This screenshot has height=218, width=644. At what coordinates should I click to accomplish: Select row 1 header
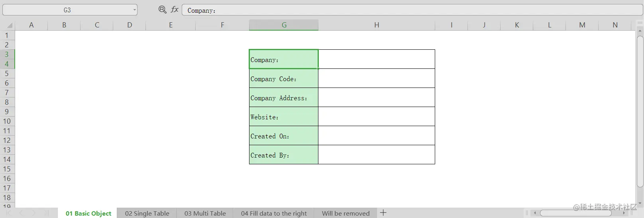7,35
